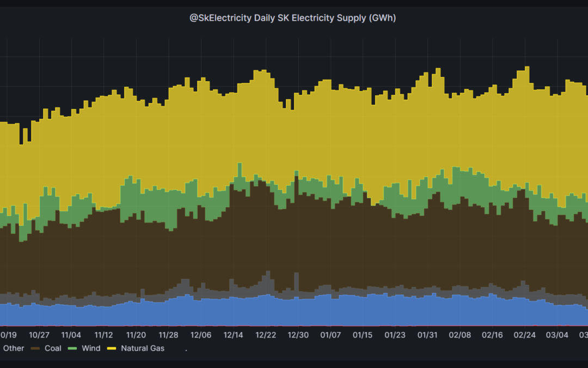Toggle the Coal series via its legend entry
Image resolution: width=588 pixels, height=368 pixels.
click(x=53, y=348)
